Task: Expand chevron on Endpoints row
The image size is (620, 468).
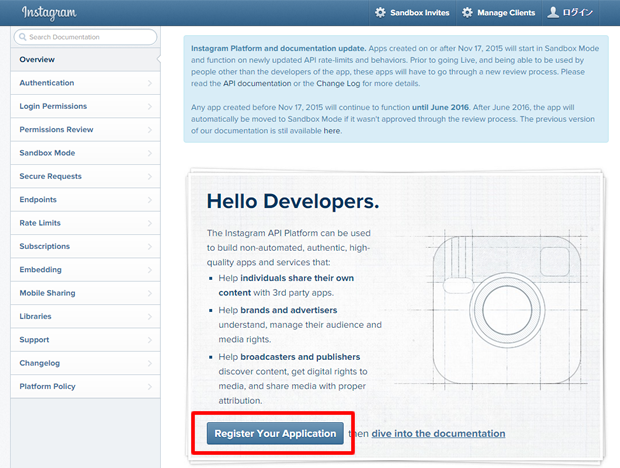Action: pyautogui.click(x=150, y=200)
